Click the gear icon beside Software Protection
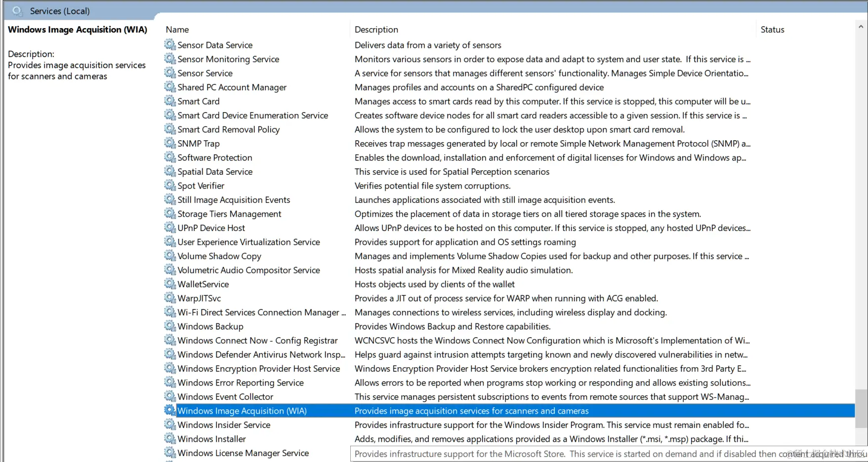The image size is (868, 462). [170, 157]
